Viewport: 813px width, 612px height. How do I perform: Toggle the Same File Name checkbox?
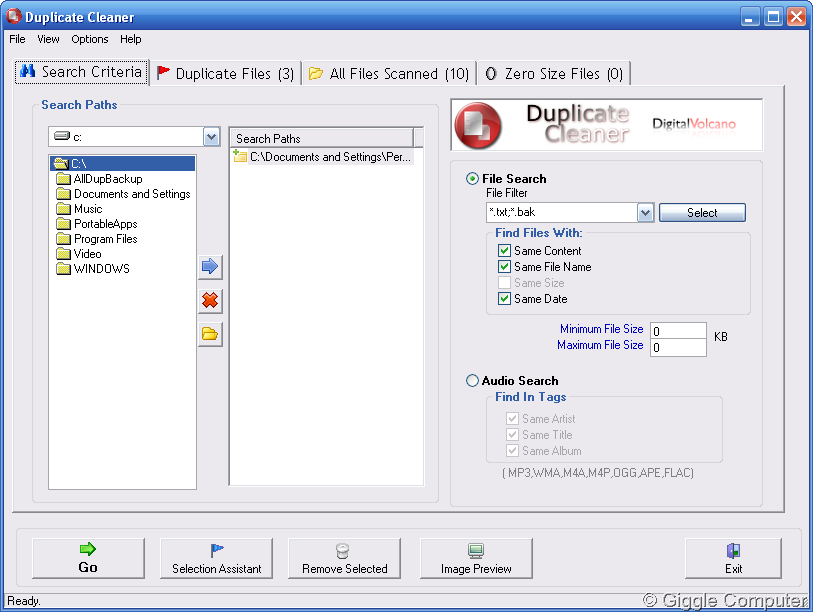pyautogui.click(x=504, y=267)
